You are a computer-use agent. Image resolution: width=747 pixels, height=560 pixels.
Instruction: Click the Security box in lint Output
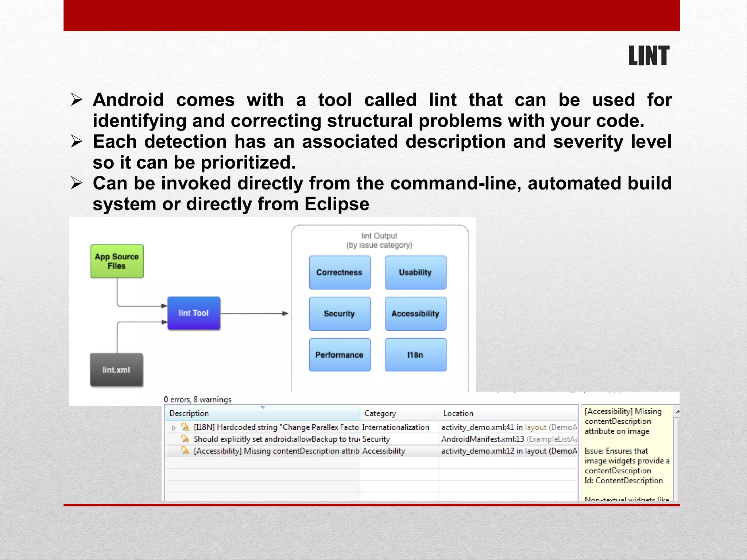pyautogui.click(x=340, y=314)
